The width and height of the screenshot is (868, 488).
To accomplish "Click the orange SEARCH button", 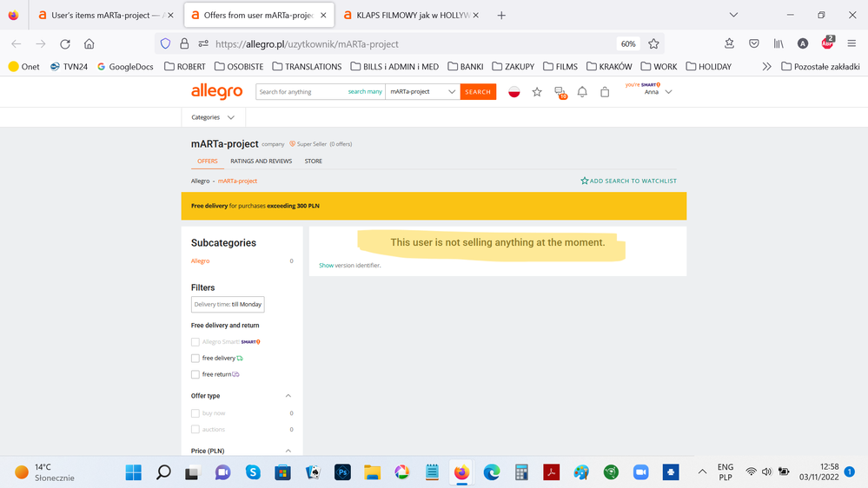I will coord(478,92).
